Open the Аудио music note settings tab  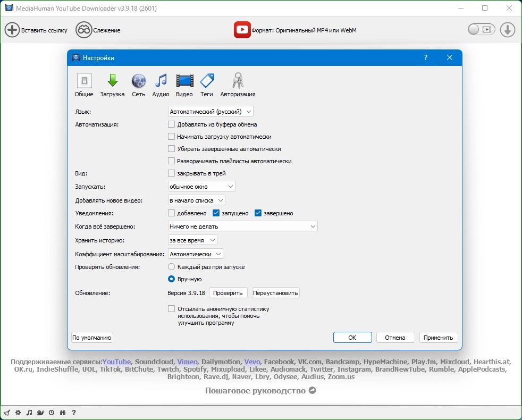[161, 85]
